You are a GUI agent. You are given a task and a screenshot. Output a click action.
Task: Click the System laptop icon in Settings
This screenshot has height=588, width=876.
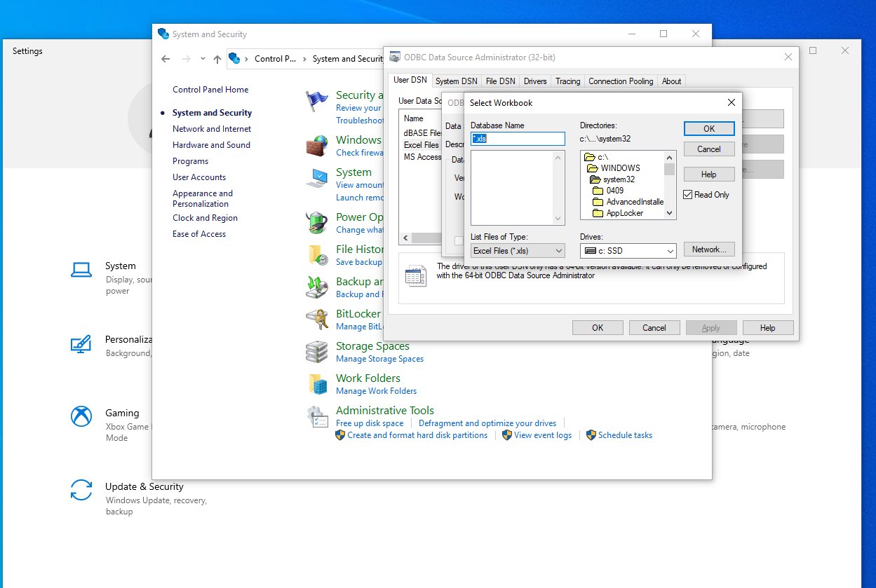tap(81, 270)
